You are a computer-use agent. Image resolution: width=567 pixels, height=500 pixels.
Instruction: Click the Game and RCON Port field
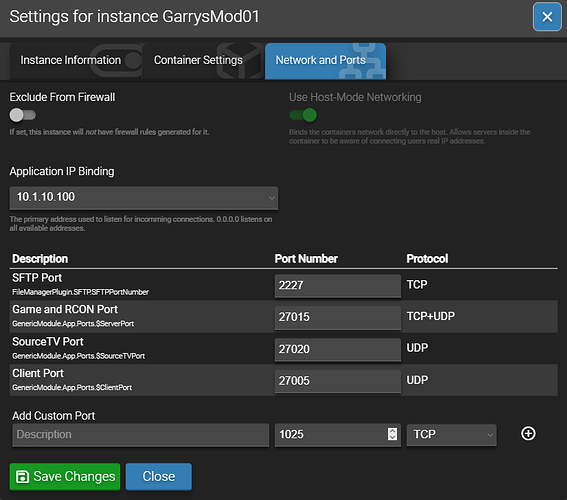(x=337, y=317)
